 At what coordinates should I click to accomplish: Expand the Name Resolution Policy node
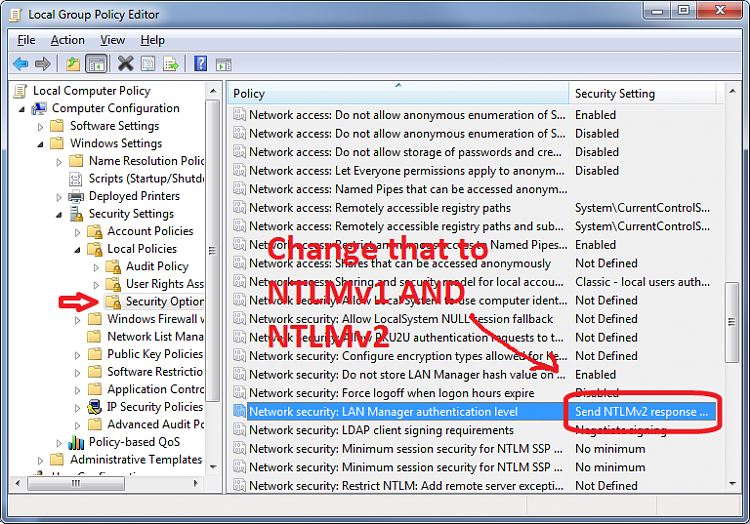pyautogui.click(x=59, y=162)
